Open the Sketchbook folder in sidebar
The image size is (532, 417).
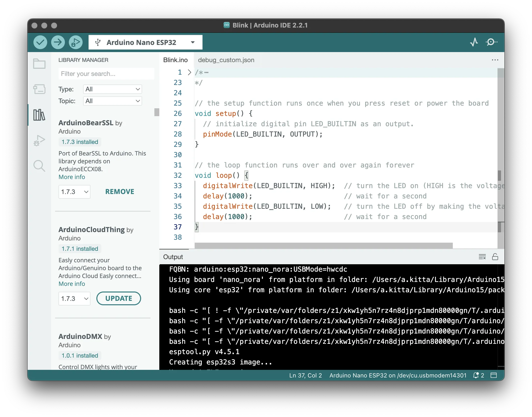tap(39, 64)
